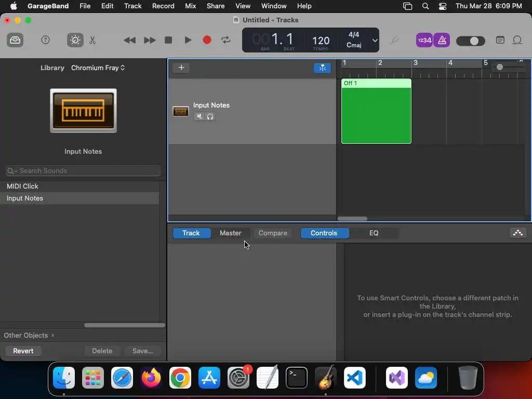532x399 pixels.
Task: Open Terminal from the Dock
Action: point(297,378)
